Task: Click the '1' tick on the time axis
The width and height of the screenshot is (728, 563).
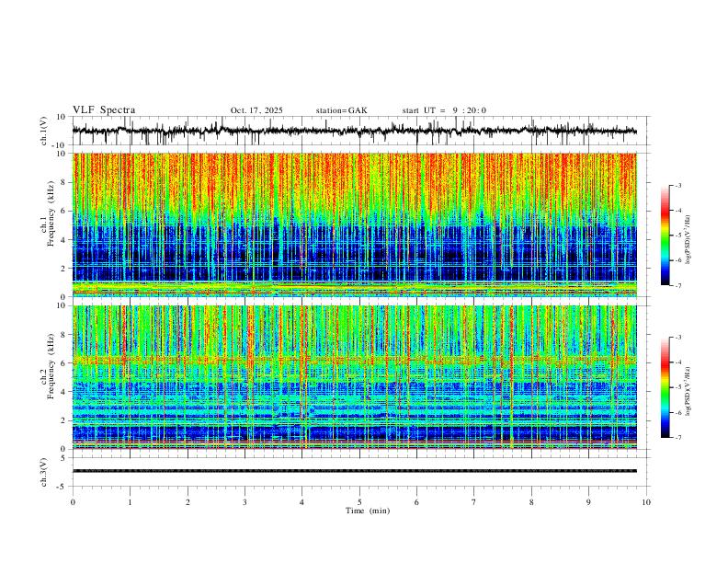Action: click(130, 502)
